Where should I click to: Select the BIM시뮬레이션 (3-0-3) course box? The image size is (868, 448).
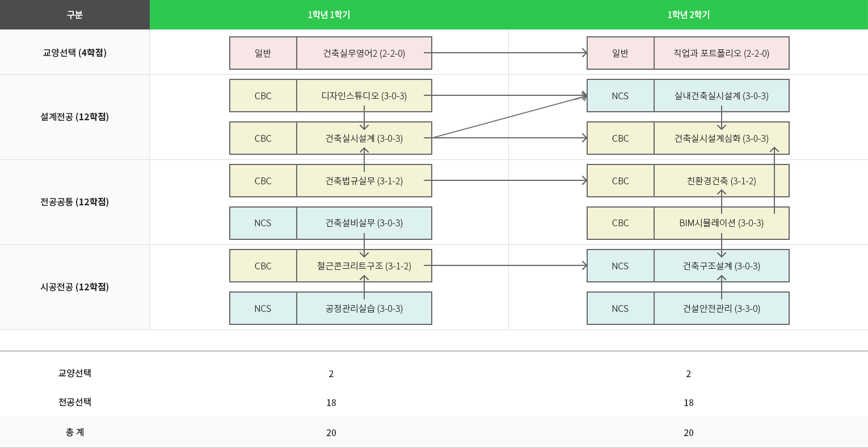coord(722,223)
